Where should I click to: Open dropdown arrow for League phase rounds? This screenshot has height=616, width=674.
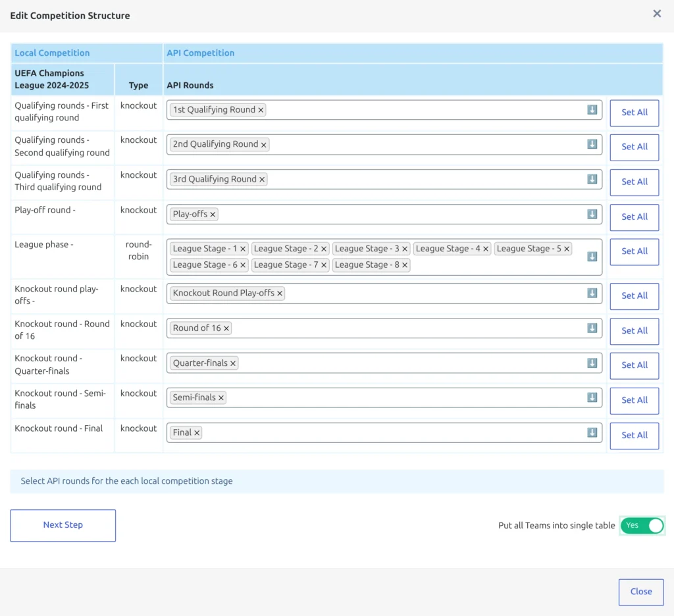(x=592, y=257)
